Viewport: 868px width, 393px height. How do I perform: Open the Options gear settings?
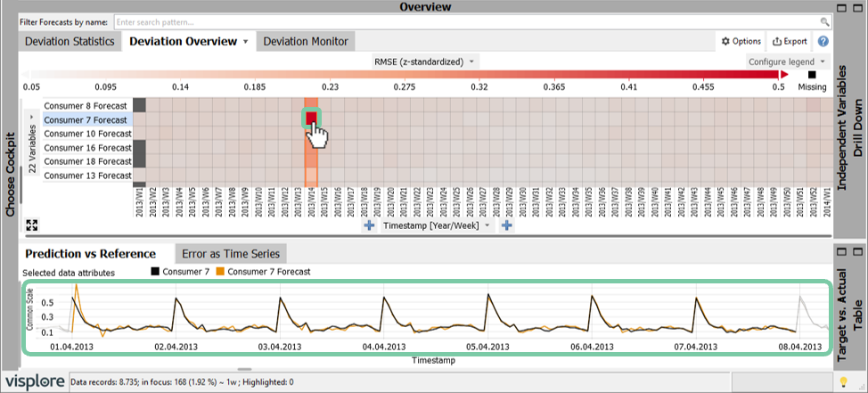(741, 41)
